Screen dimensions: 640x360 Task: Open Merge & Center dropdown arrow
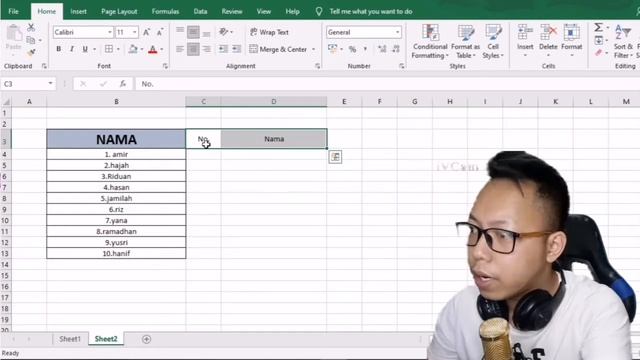coord(313,49)
